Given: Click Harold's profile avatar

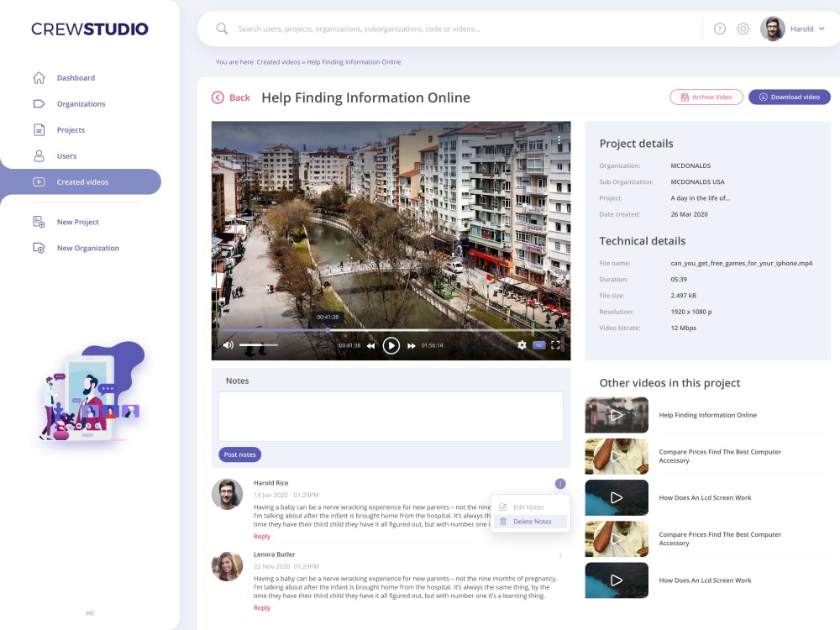Looking at the screenshot, I should click(773, 29).
